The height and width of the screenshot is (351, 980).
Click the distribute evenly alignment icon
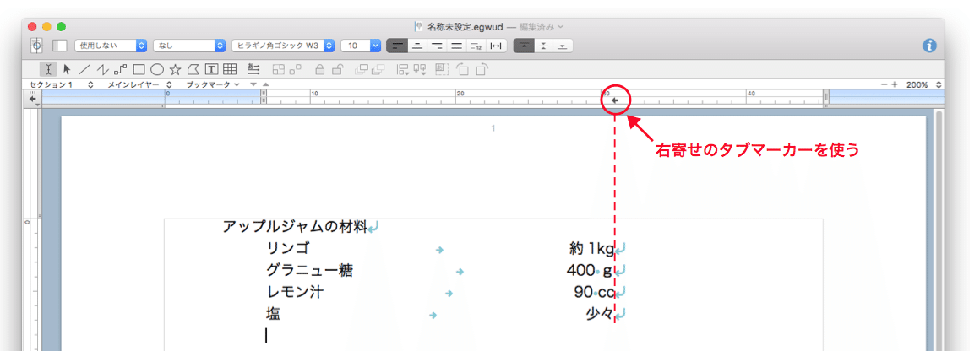(x=497, y=46)
